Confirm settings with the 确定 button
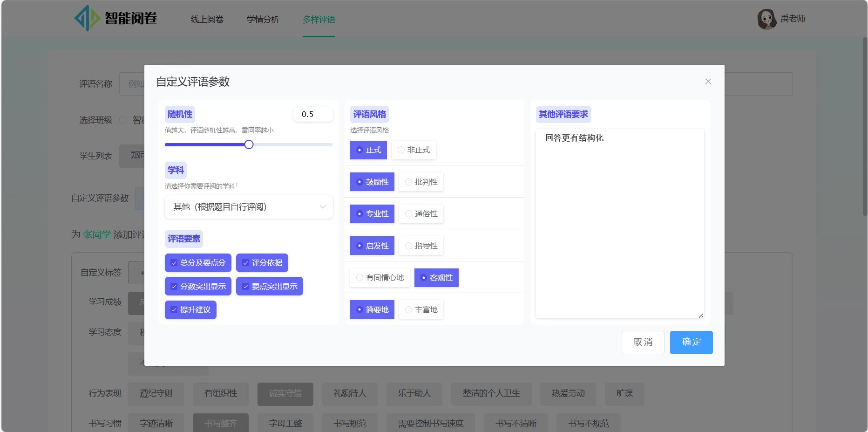 pyautogui.click(x=691, y=342)
